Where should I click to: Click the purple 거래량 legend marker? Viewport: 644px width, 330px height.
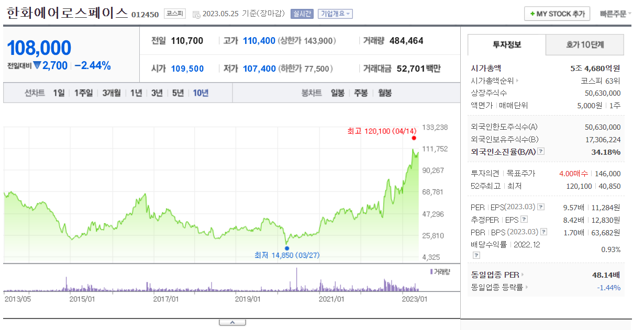click(431, 271)
